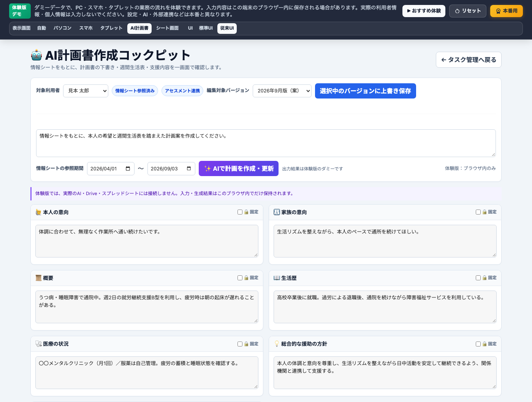Click 選択中のバージョンに上書き保存 button
Viewport: 532px width, 402px height.
pos(366,91)
